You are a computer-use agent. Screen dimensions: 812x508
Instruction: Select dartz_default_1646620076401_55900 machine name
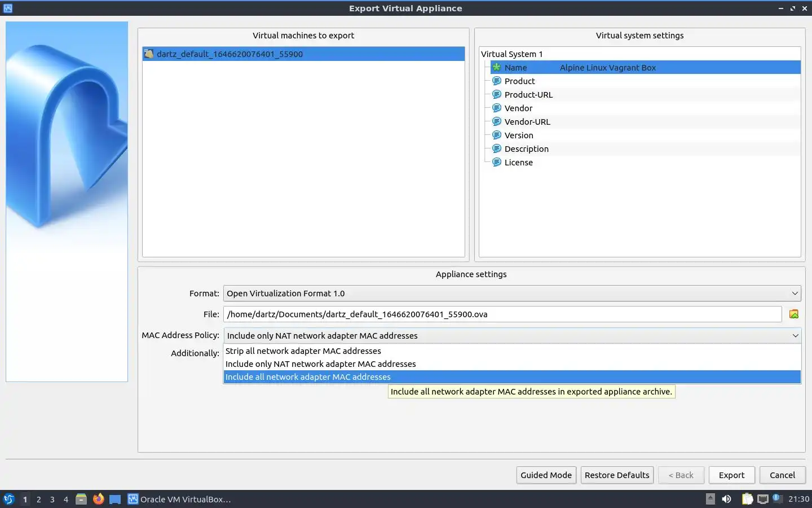(x=230, y=54)
